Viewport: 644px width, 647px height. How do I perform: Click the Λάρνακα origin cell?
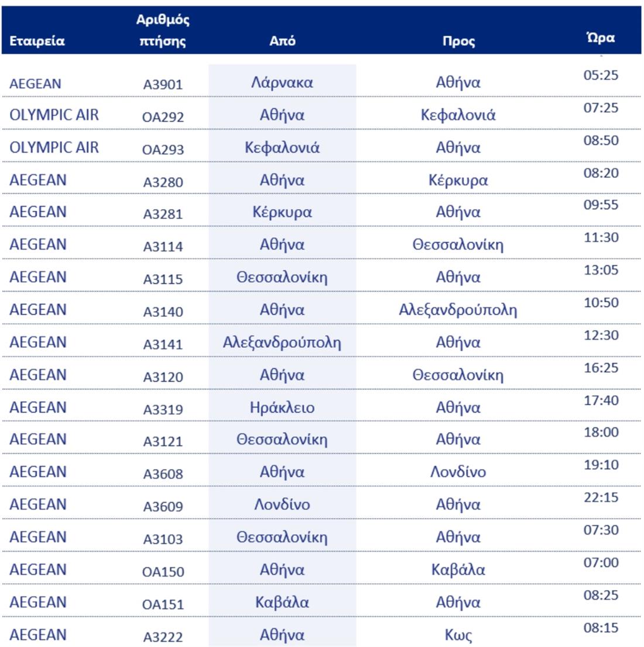pos(282,83)
